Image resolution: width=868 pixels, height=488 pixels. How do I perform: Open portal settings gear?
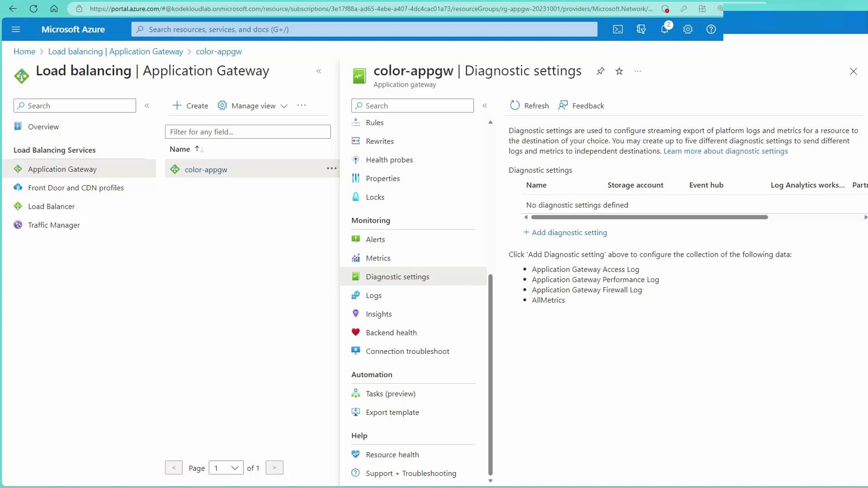[x=688, y=29]
